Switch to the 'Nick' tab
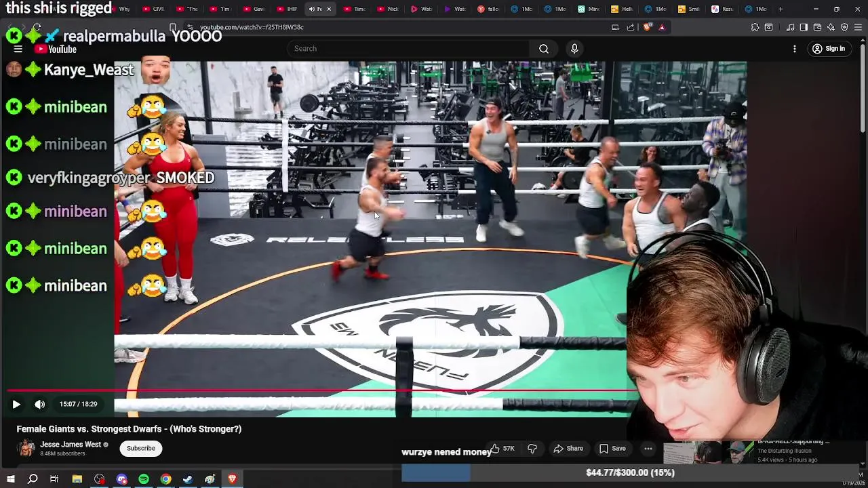The width and height of the screenshot is (868, 488). pyautogui.click(x=388, y=9)
